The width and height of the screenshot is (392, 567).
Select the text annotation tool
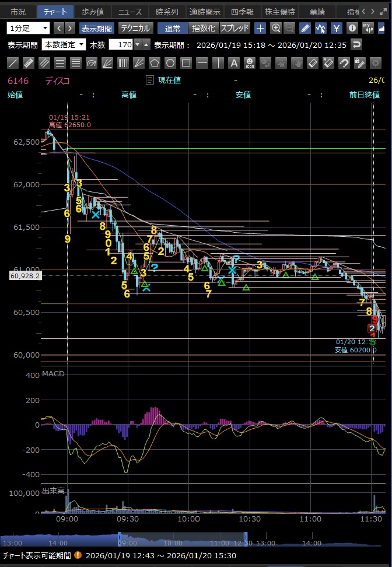pos(233,63)
